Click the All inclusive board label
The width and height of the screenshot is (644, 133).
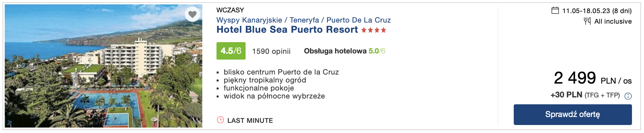pyautogui.click(x=613, y=21)
